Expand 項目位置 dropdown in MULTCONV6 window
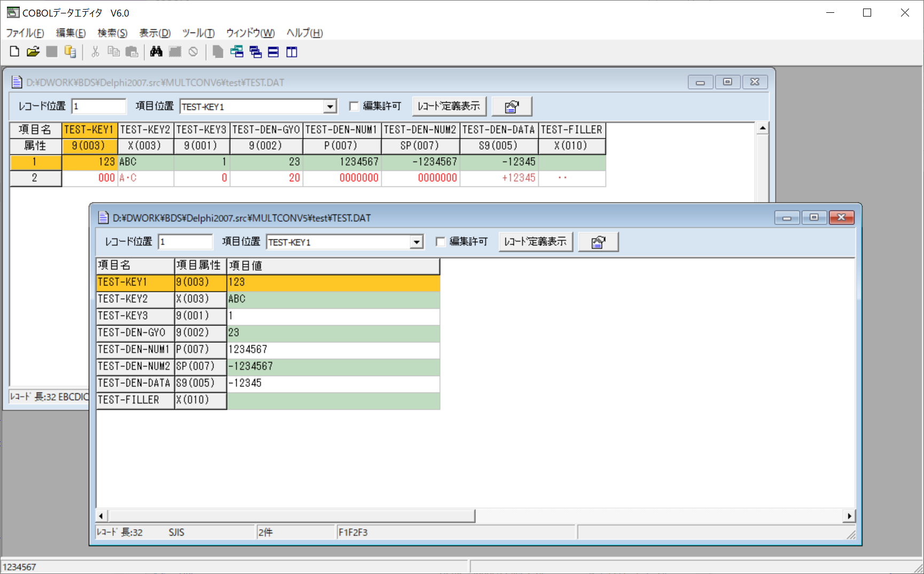 point(330,107)
